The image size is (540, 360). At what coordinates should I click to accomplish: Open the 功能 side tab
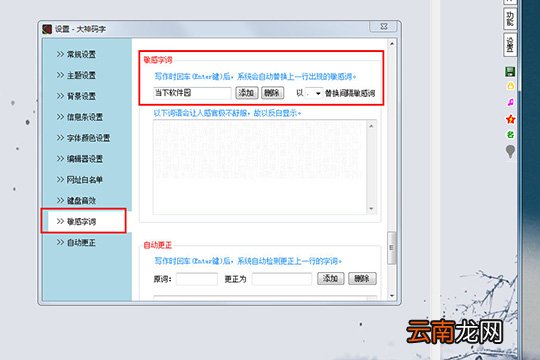click(x=510, y=19)
